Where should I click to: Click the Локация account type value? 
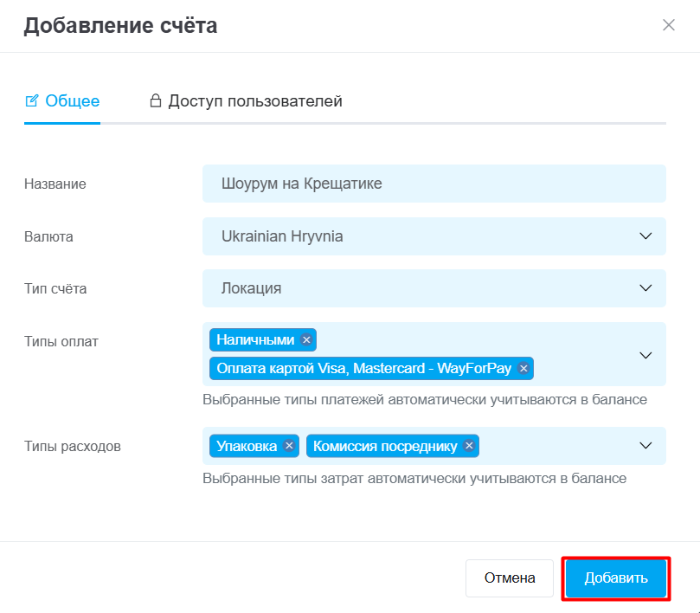251,288
